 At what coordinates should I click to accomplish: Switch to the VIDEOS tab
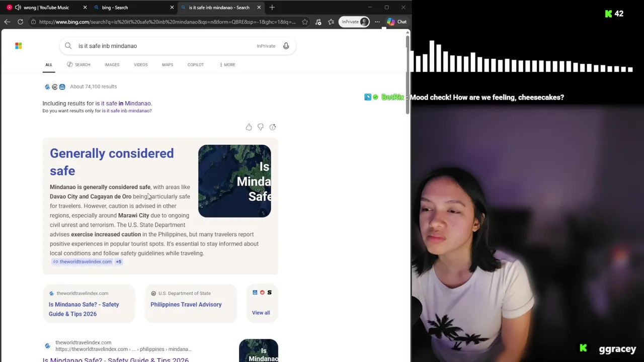tap(140, 65)
